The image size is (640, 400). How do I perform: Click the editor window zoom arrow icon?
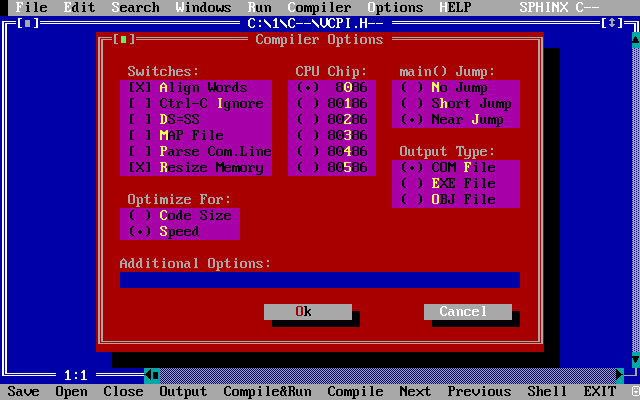(x=612, y=23)
